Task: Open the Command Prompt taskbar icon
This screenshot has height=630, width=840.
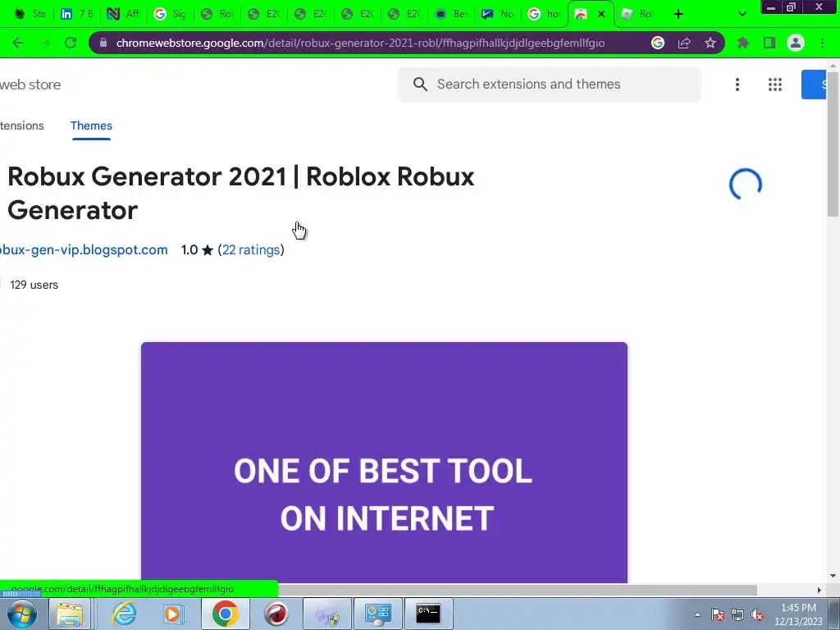Action: 428,614
